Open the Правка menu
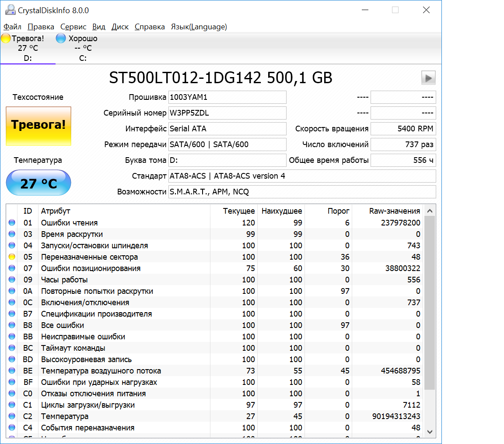 (41, 27)
